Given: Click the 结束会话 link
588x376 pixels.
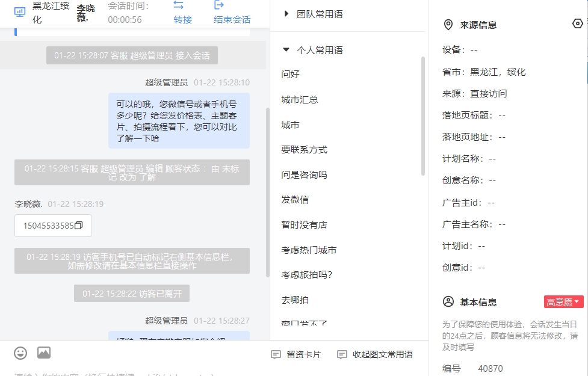Looking at the screenshot, I should [x=232, y=19].
